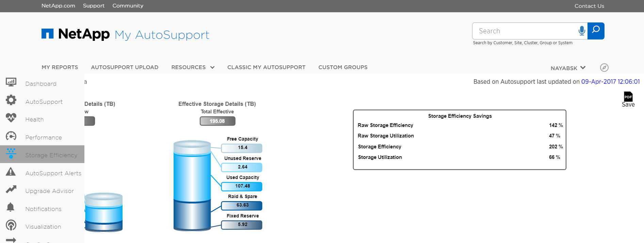
Task: Click the Upgrade Advisor trend arrow icon
Action: tap(11, 189)
